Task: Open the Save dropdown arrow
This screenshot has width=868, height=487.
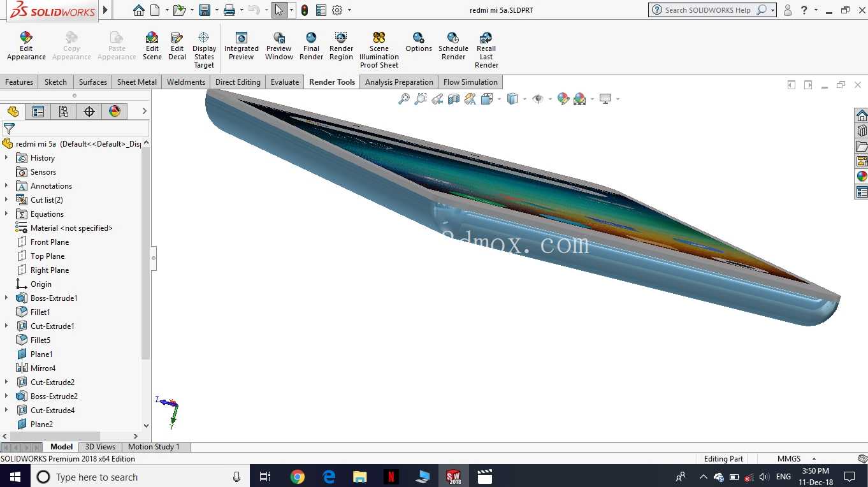Action: point(216,10)
